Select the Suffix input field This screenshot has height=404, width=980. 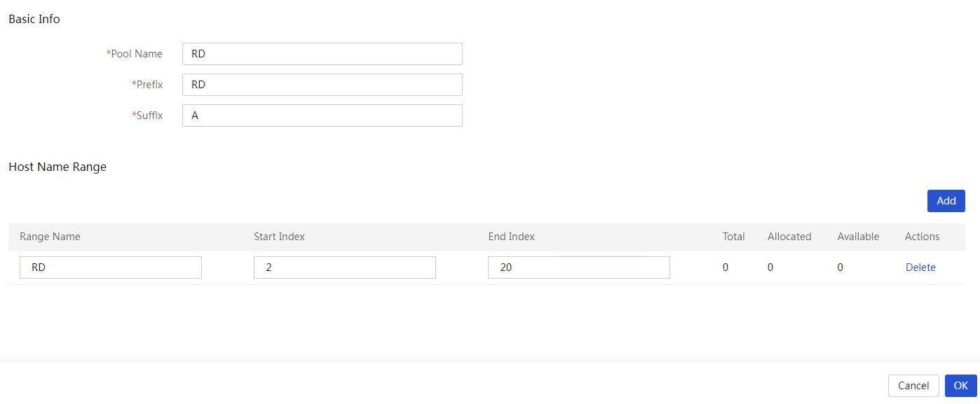click(322, 116)
